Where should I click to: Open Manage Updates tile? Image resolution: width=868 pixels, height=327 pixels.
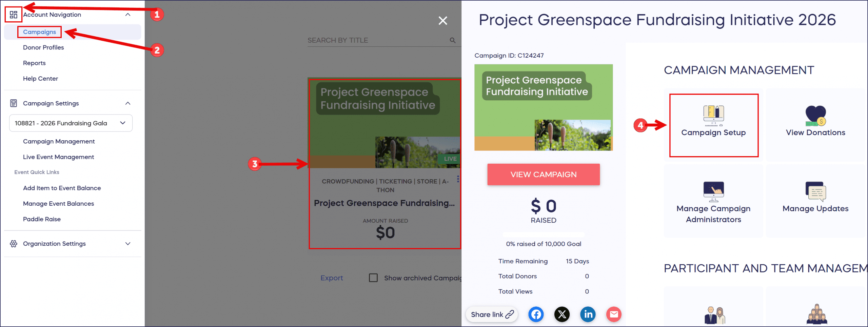click(815, 201)
